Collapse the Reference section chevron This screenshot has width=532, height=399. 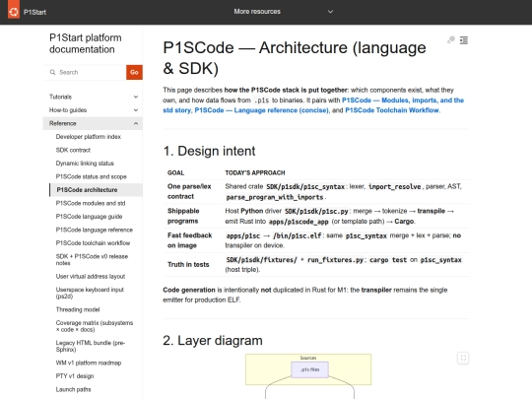click(x=136, y=123)
